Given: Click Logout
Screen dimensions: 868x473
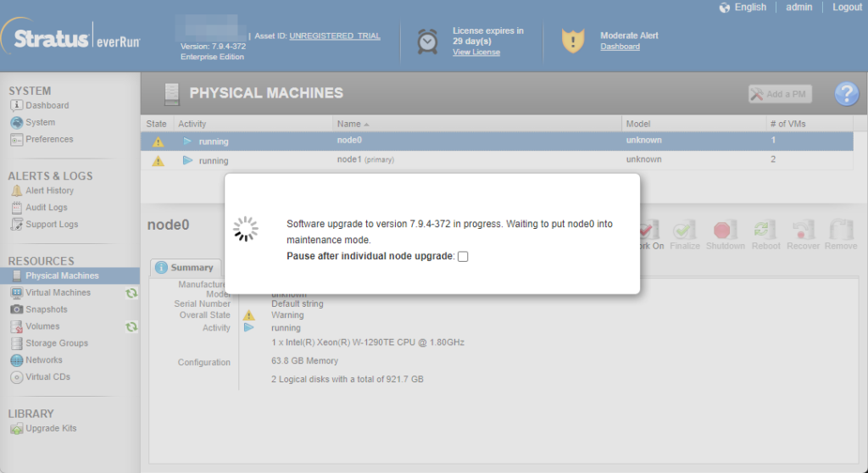Looking at the screenshot, I should (x=847, y=7).
